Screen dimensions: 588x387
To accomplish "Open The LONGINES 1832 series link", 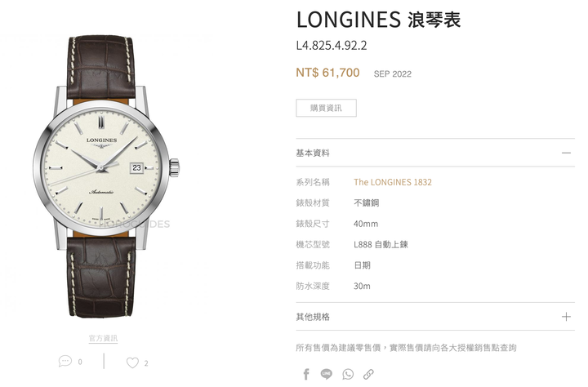I will (x=393, y=182).
